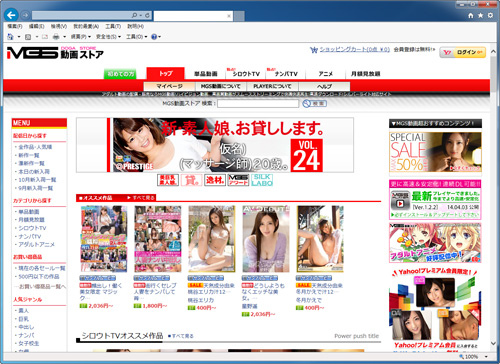Click the page scrollbar up arrow
Viewport: 500px width, 364px height.
pyautogui.click(x=494, y=52)
